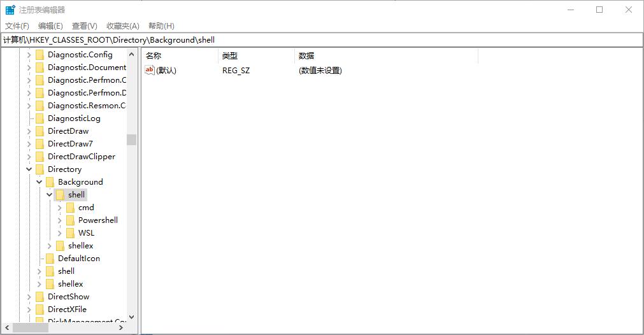Select the cmd key
This screenshot has width=644, height=335.
tap(86, 208)
